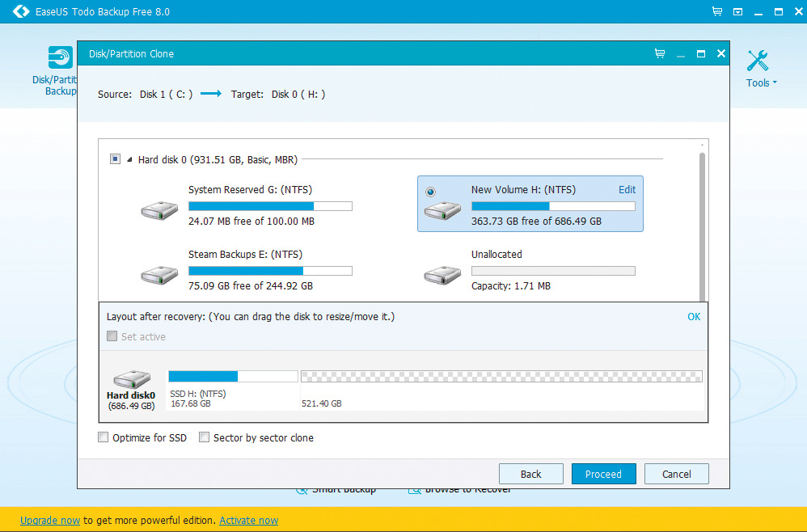Image resolution: width=807 pixels, height=532 pixels.
Task: Expand the Tools dropdown arrow
Action: coord(775,82)
